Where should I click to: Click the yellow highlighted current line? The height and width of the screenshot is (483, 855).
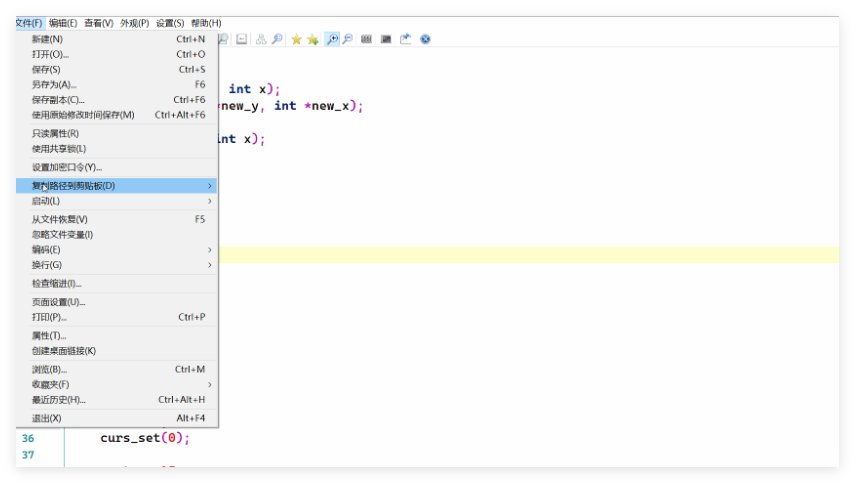[528, 255]
